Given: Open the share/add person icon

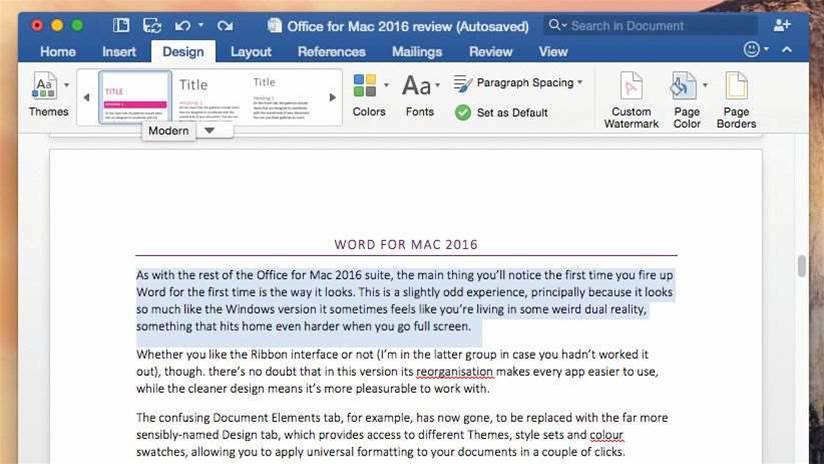Looking at the screenshot, I should coord(782,25).
